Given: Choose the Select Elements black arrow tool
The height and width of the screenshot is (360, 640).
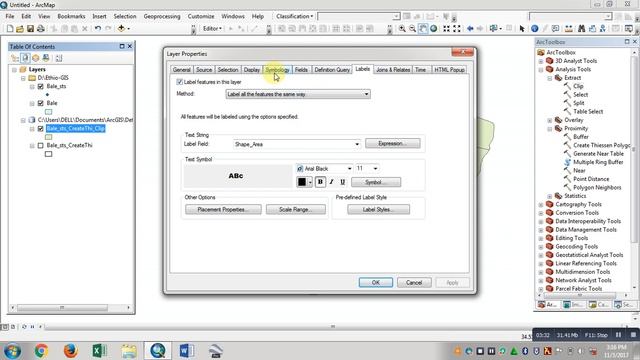Looking at the screenshot, I should 522,29.
